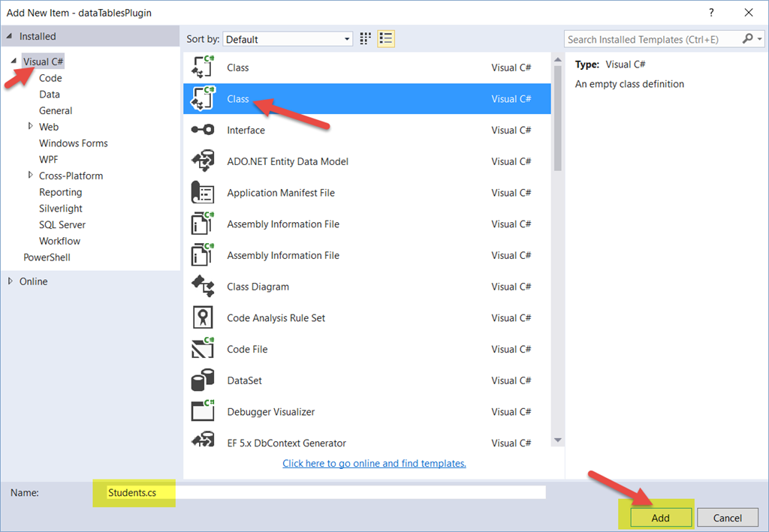
Task: Click the template list scrollbar thumb
Action: coord(558,118)
